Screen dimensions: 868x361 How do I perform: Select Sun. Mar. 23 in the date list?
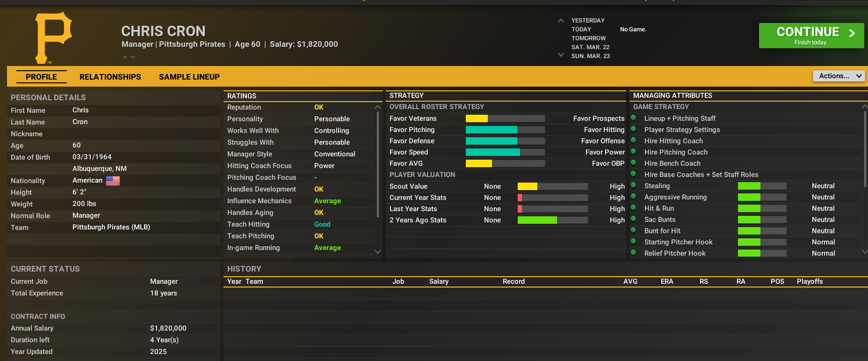point(591,56)
